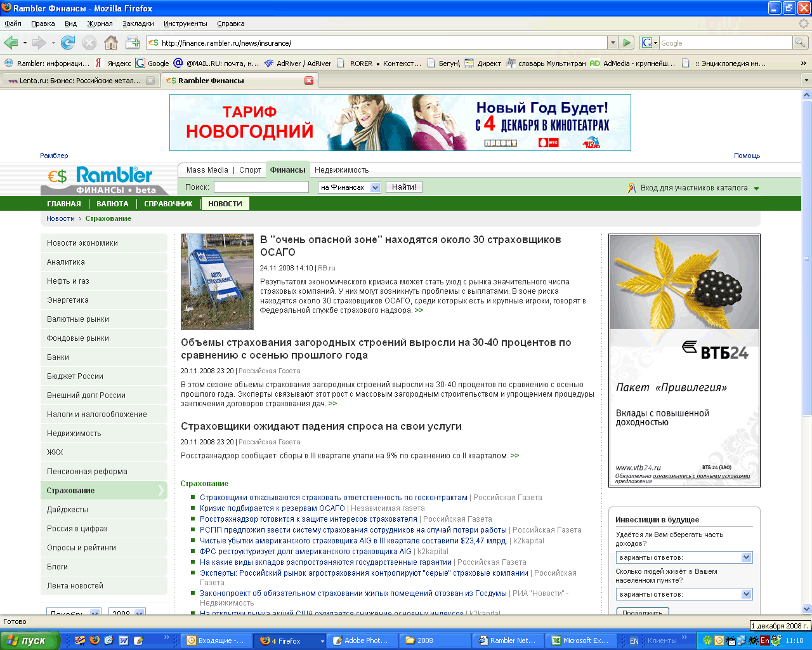Open the 'Кризис подбирается к резервам ОСАГО' article
Screen dimensions: 812x650
click(272, 508)
